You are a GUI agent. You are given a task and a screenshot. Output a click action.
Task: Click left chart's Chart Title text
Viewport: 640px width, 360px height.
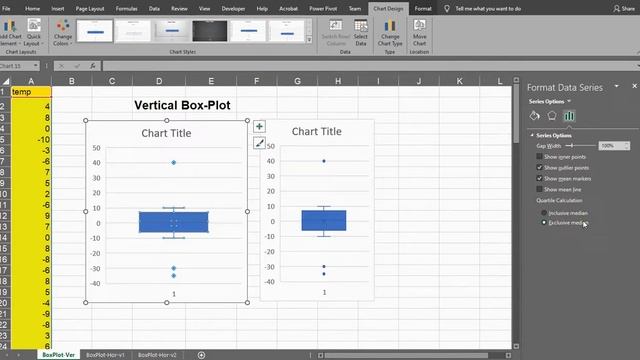pos(166,133)
